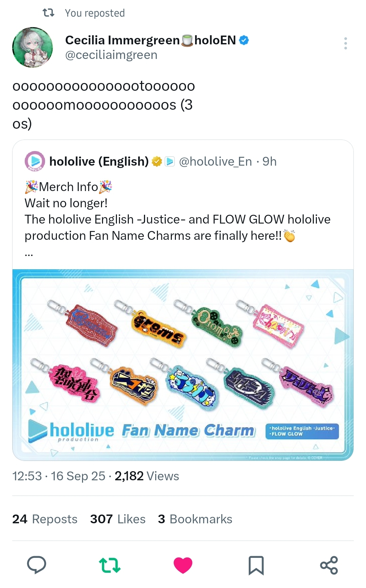Open the @hololive_En handle

[215, 162]
